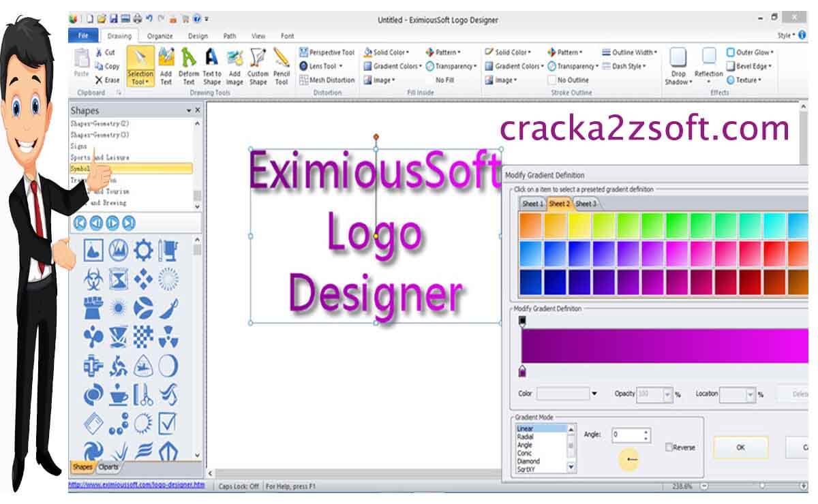The height and width of the screenshot is (504, 818).
Task: Click the purple gradient stop marker
Action: [x=523, y=371]
